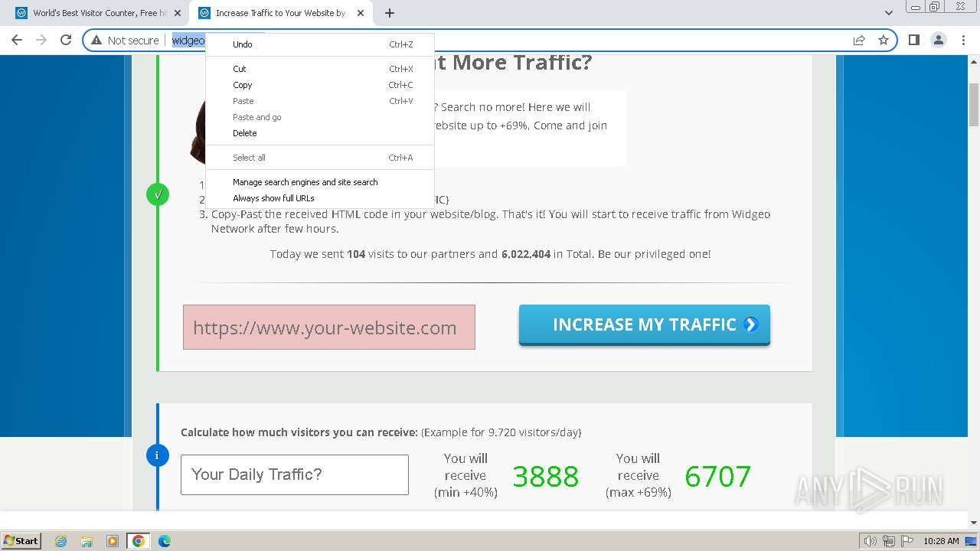Select the Chrome taskbar icon

coord(139,541)
